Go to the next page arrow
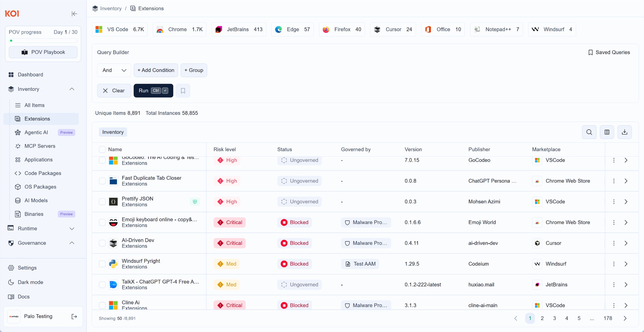The height and width of the screenshot is (332, 644). (x=625, y=318)
